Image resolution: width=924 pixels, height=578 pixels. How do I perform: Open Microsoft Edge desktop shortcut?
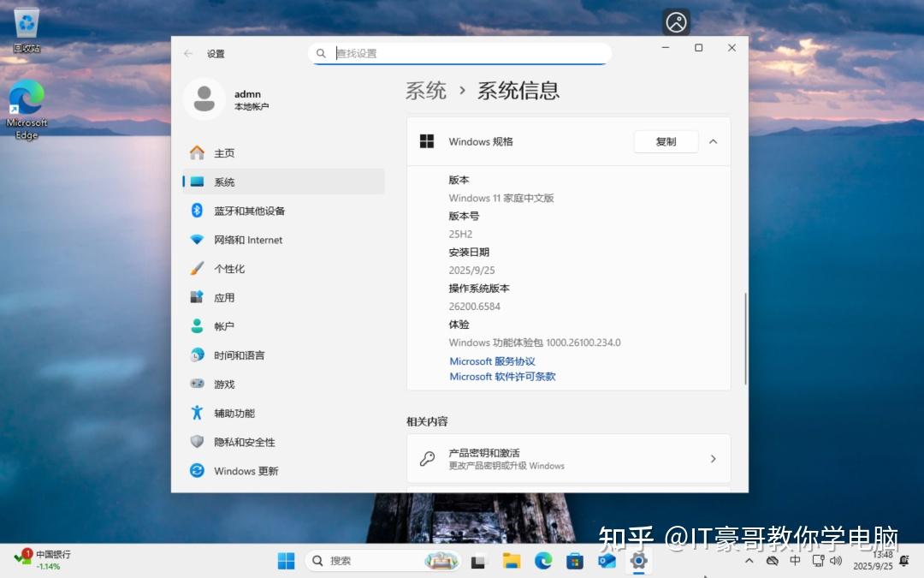click(27, 110)
